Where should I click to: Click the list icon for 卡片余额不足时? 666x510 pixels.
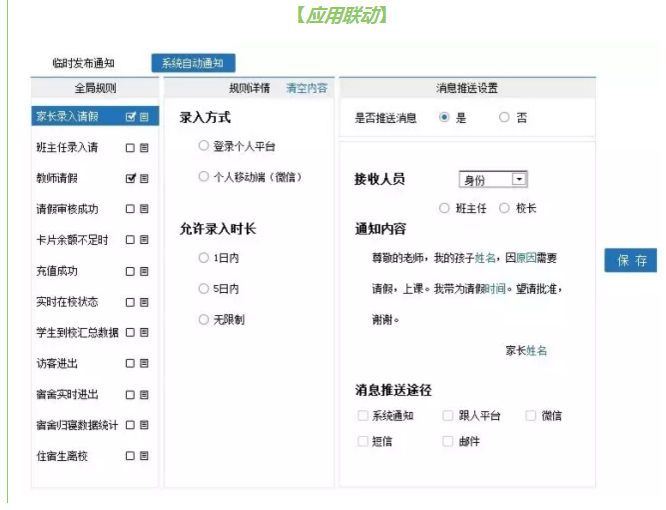(145, 240)
